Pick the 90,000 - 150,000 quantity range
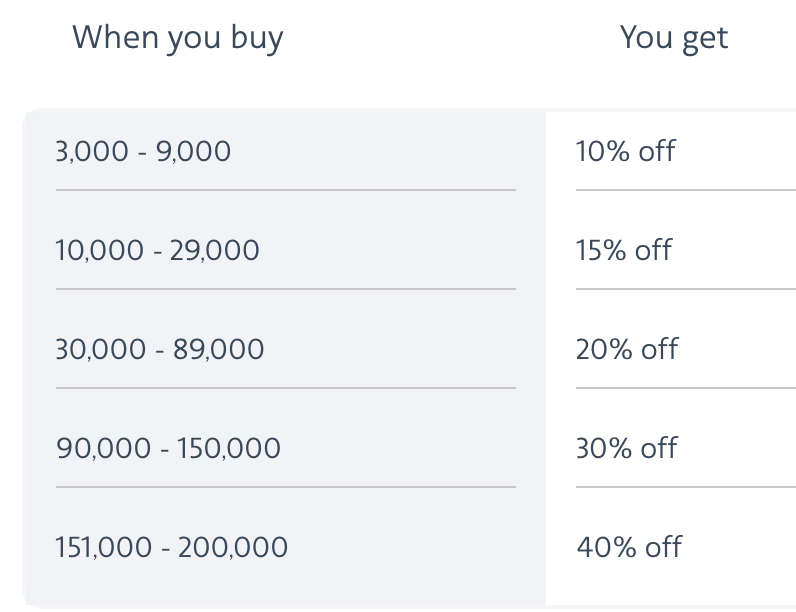The width and height of the screenshot is (796, 612). (x=168, y=448)
